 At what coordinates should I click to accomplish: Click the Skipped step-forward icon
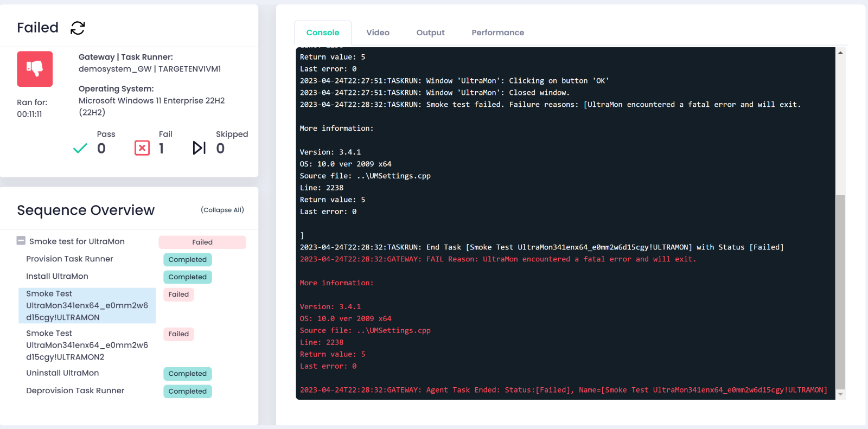pyautogui.click(x=199, y=148)
